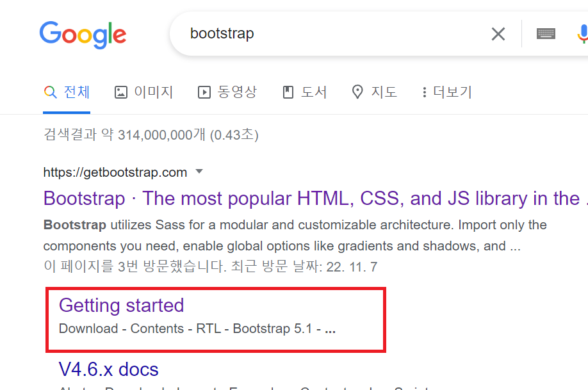Switch to the 이미지 tab
This screenshot has height=390, width=588.
pyautogui.click(x=143, y=92)
